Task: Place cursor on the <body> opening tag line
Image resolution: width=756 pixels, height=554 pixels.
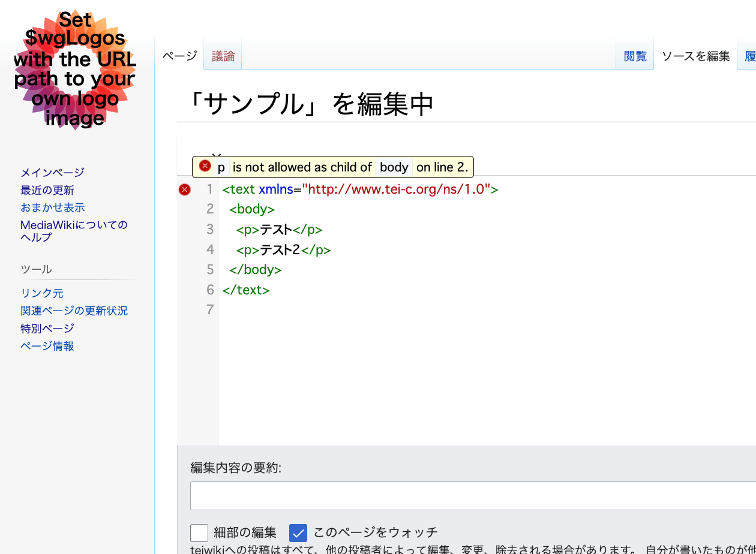Action: pos(252,209)
